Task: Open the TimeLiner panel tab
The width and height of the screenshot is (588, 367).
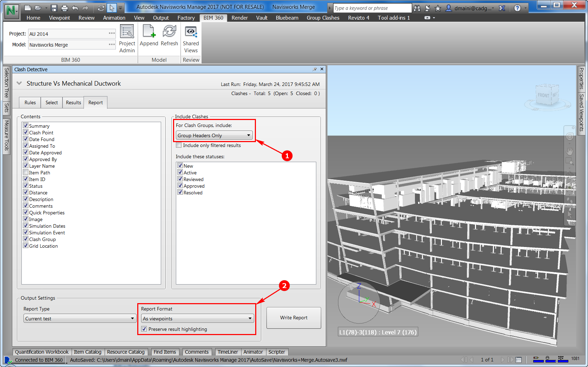Action: [x=227, y=352]
